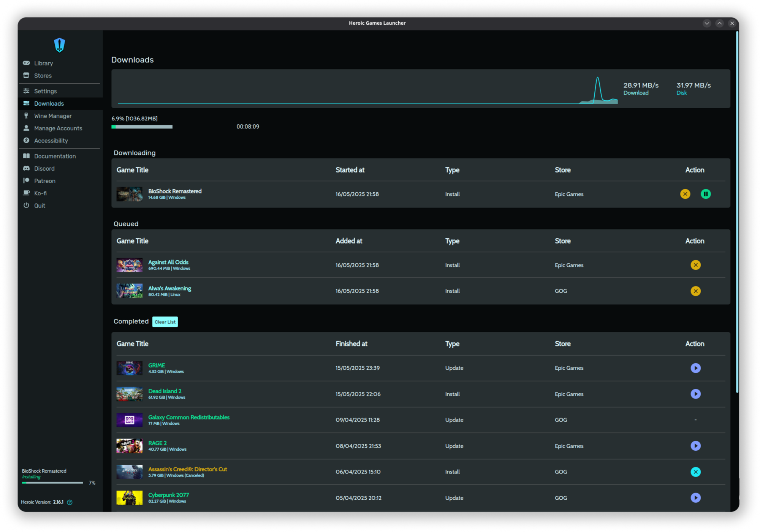This screenshot has width=760, height=532.
Task: Click the 28.91 MB/s download speed
Action: pos(641,85)
